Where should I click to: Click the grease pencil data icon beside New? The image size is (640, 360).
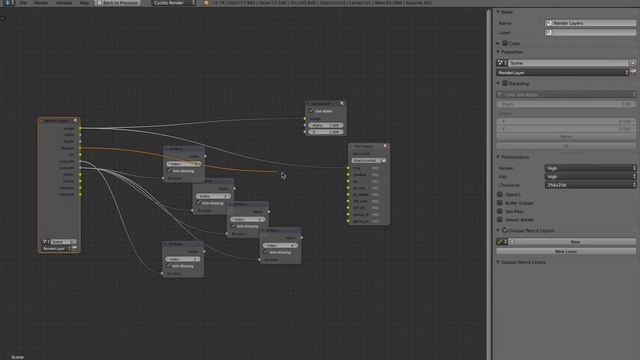click(x=502, y=242)
